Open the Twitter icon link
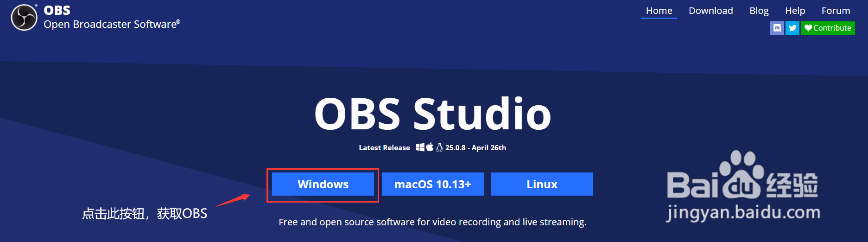 click(792, 28)
